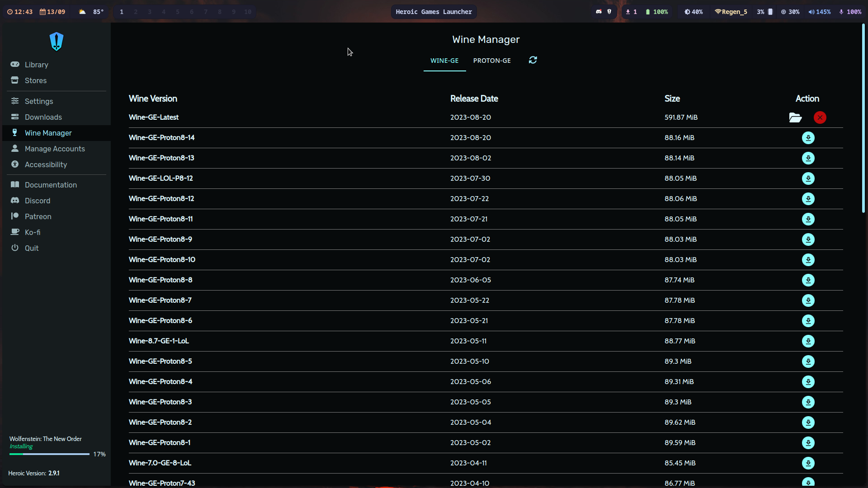Open the Discord link
The height and width of the screenshot is (488, 868).
37,201
